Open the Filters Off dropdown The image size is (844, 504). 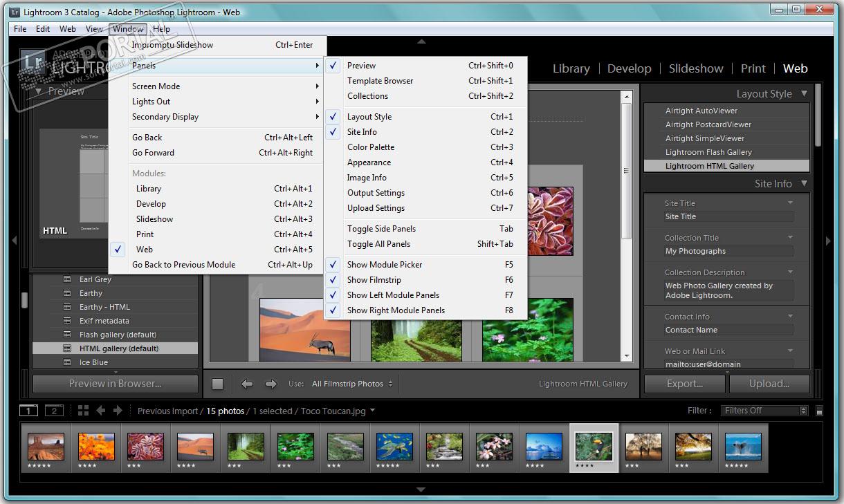click(x=764, y=411)
